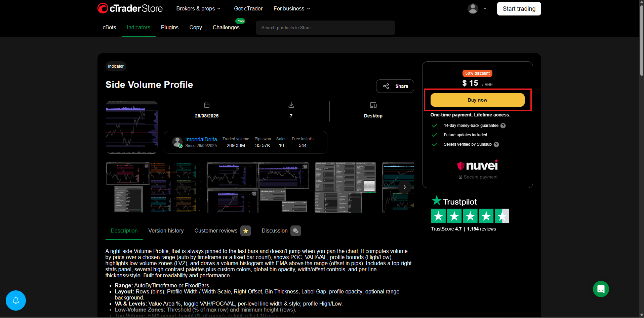Type in the Search products in Store field

[x=325, y=28]
